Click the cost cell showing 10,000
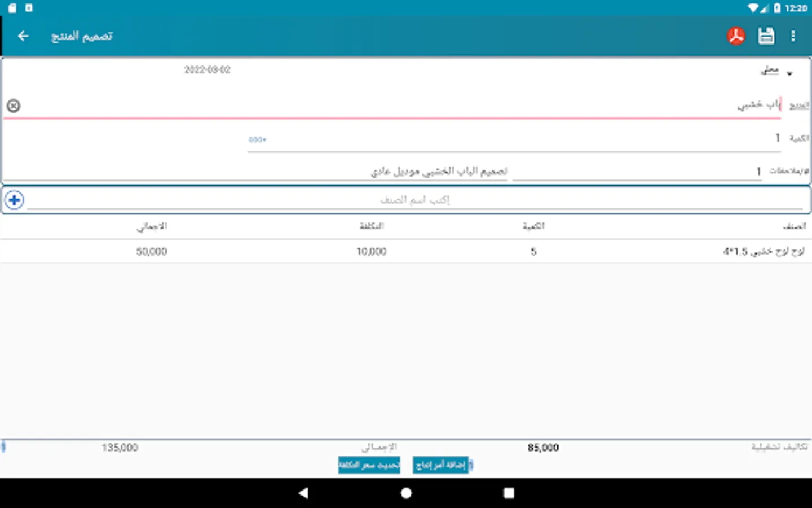This screenshot has height=508, width=812. [x=371, y=252]
